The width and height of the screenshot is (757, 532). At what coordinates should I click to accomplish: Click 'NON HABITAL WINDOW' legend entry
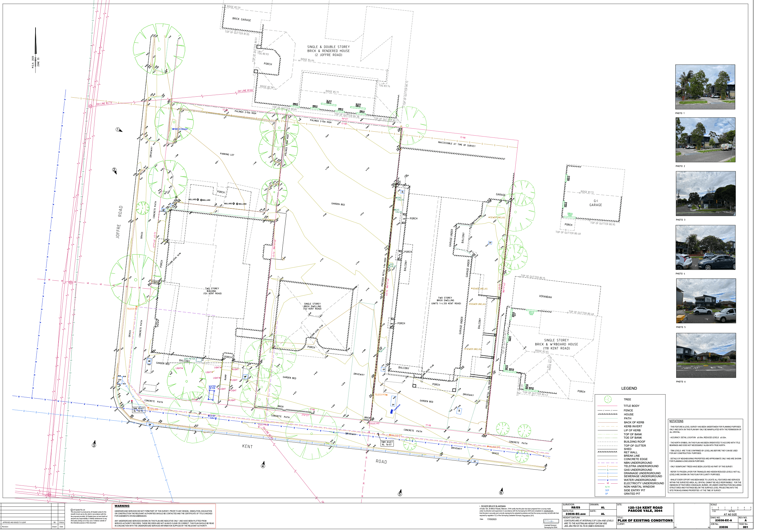pyautogui.click(x=639, y=486)
